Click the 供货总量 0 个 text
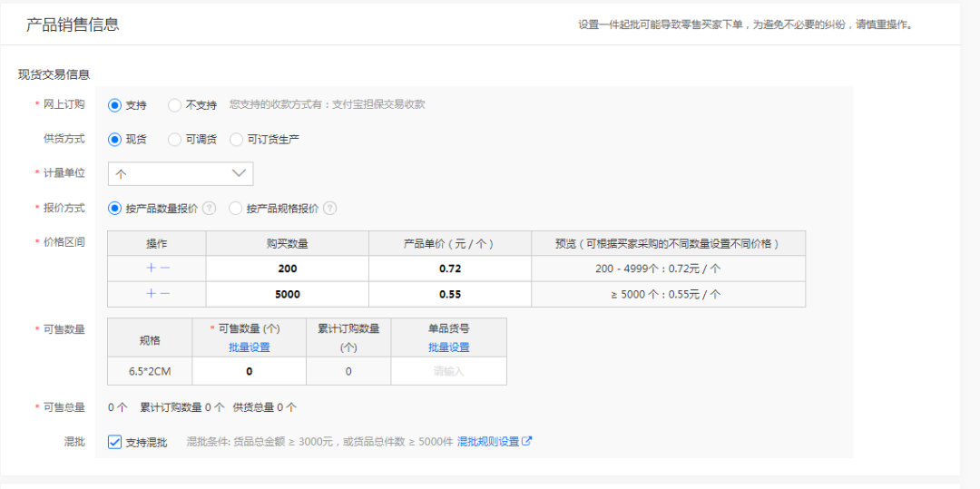Viewport: 980px width, 489px height. click(265, 408)
